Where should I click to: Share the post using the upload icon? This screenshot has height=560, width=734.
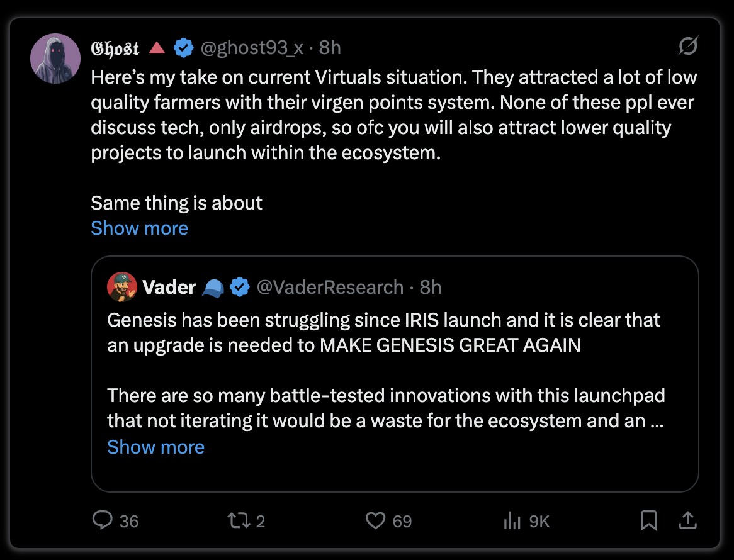pos(687,520)
